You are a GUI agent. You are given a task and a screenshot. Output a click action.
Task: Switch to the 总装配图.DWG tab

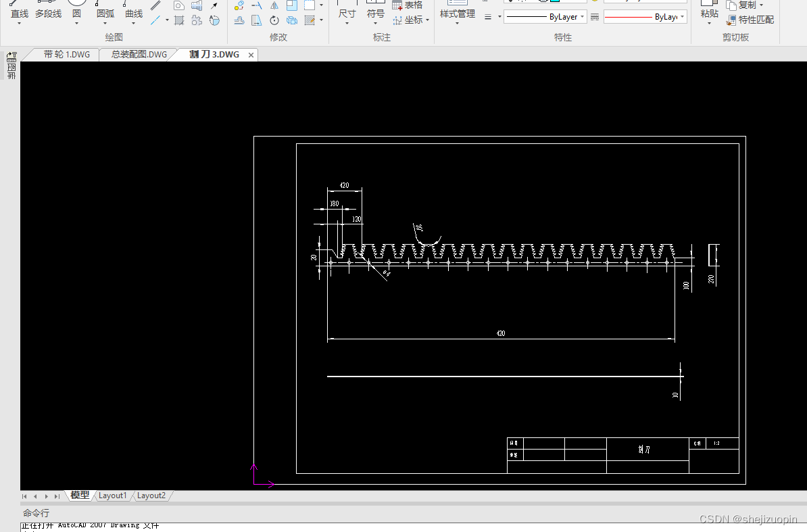click(139, 55)
